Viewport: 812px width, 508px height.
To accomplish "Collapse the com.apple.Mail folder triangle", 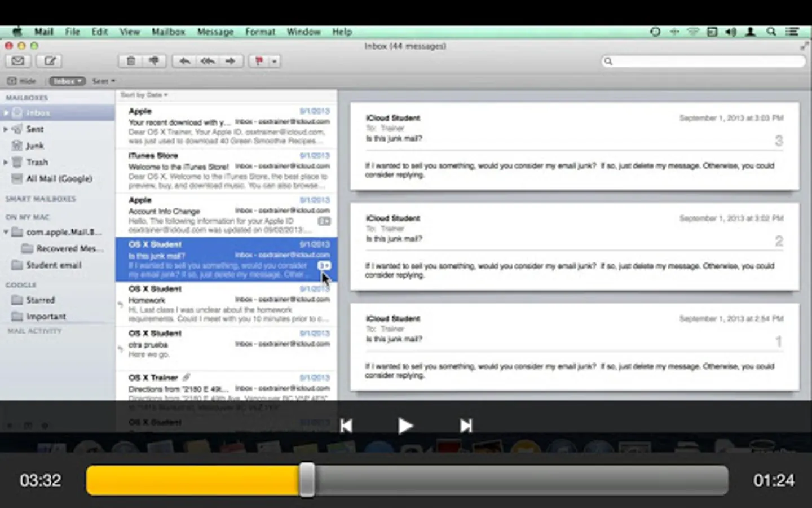I will pyautogui.click(x=6, y=232).
